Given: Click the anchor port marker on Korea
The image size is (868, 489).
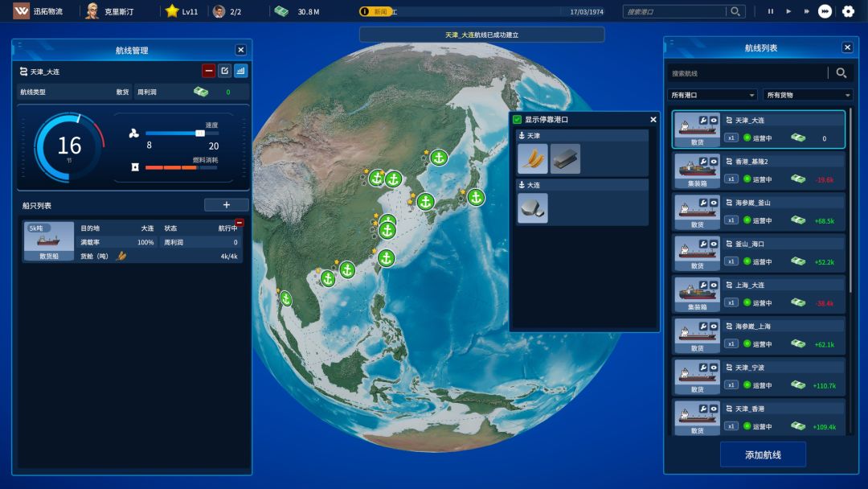Looking at the screenshot, I should (x=425, y=202).
